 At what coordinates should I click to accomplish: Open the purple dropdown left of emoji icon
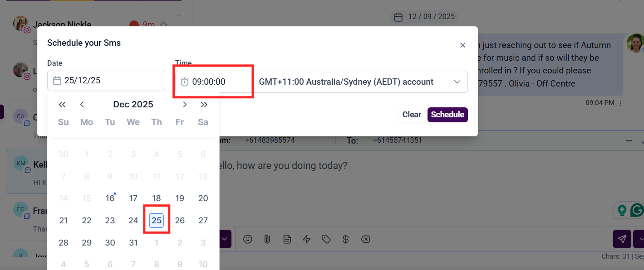(x=226, y=239)
